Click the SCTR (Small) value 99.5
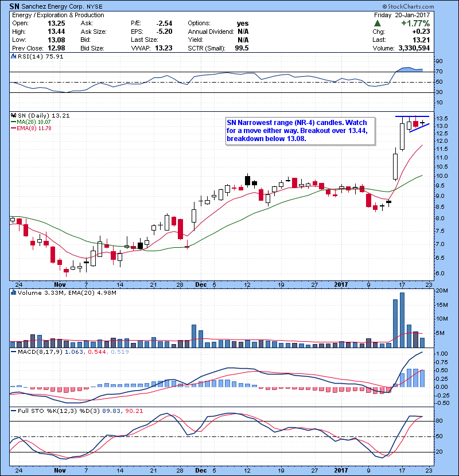459x476 pixels. [x=242, y=48]
